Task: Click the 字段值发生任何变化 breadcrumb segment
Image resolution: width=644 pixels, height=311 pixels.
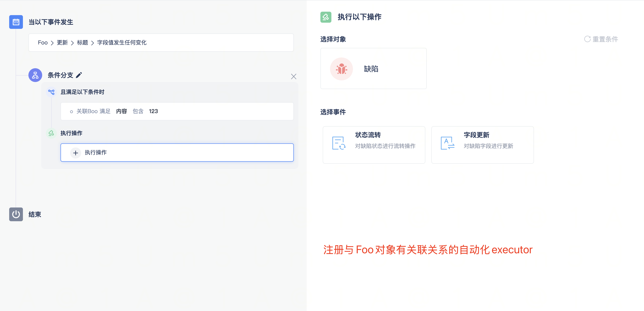Action: coord(122,43)
